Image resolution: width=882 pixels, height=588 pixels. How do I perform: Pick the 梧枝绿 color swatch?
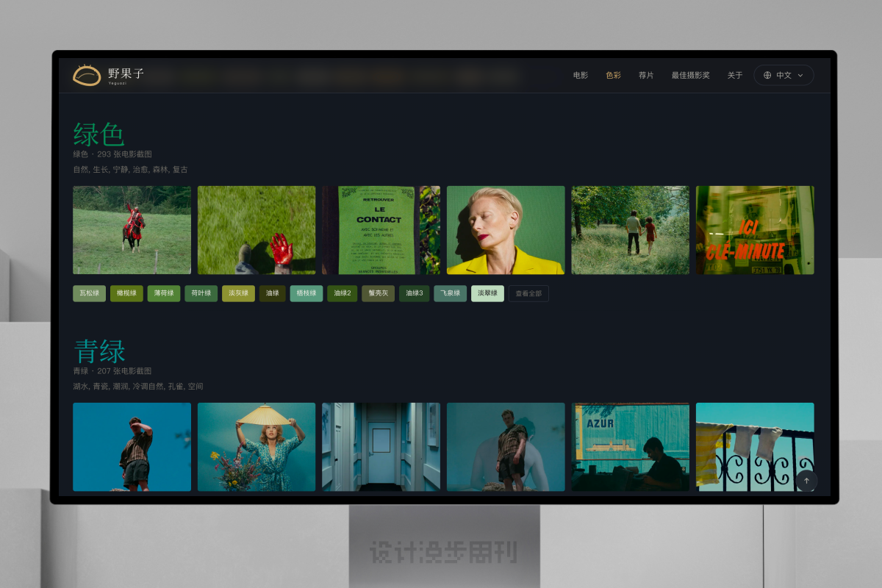[x=306, y=293]
